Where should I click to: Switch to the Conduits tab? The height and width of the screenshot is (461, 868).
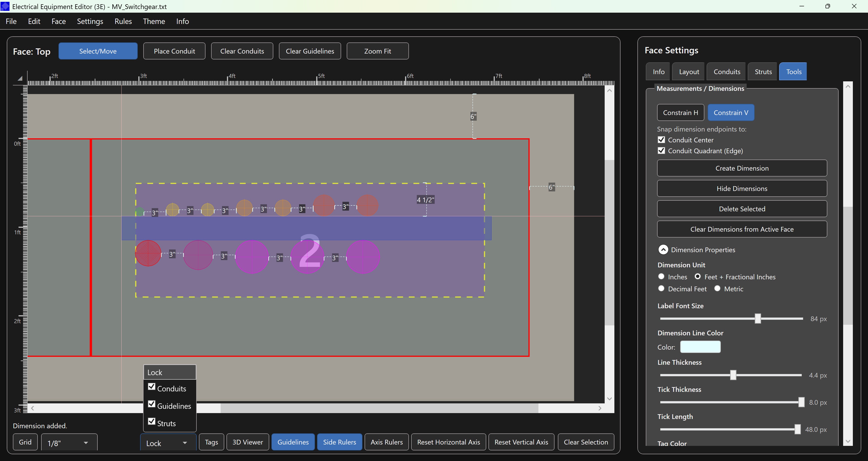[x=727, y=71]
